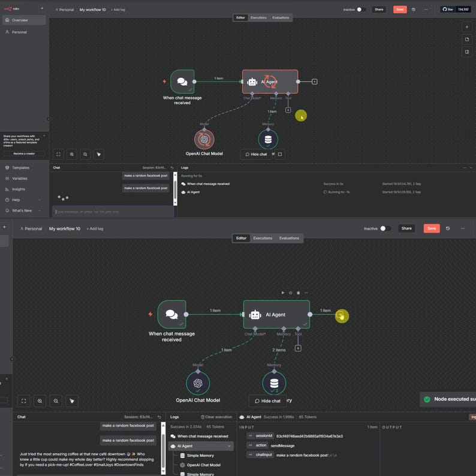Image resolution: width=476 pixels, height=476 pixels.
Task: Expand the Help menu in the sidebar
Action: coord(23,200)
